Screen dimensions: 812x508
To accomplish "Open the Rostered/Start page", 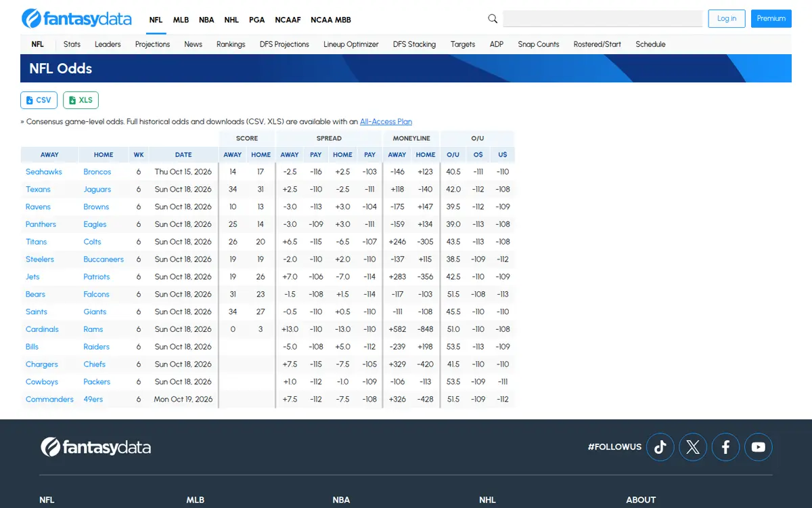I will point(597,44).
